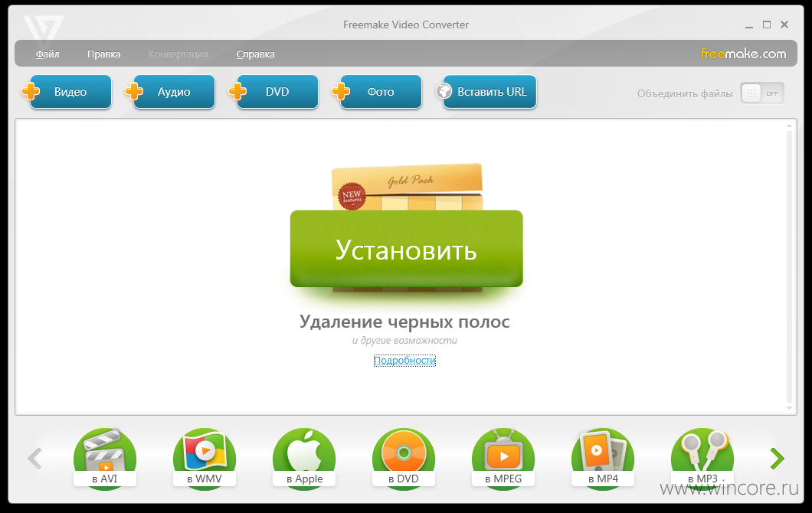The width and height of the screenshot is (812, 513).
Task: Toggle the Объединить файлы switch
Action: click(761, 93)
